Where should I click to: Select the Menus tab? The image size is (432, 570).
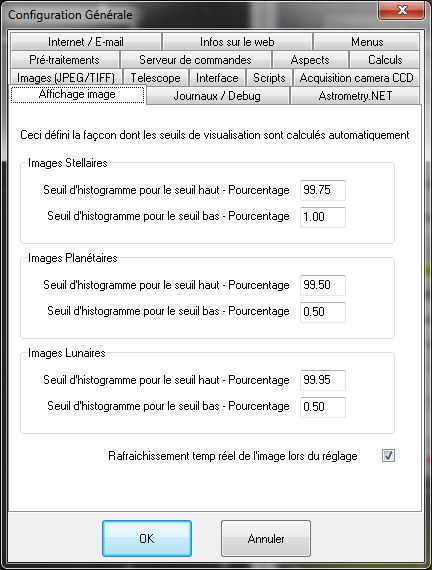[367, 42]
